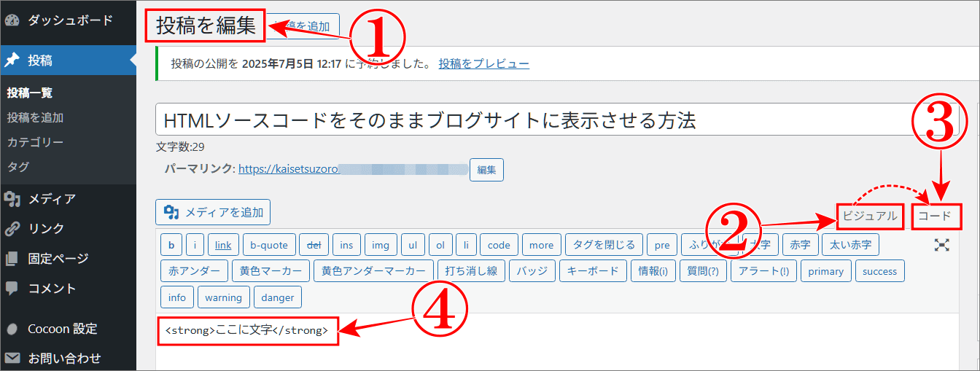Insert 情報(i) info box quicktag
Viewport: 980px width, 371px height.
653,271
